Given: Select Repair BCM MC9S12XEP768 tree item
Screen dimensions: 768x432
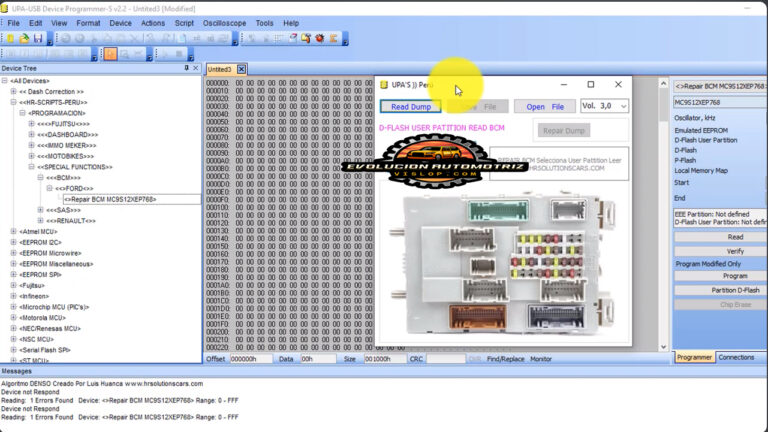Looking at the screenshot, I should coord(112,199).
